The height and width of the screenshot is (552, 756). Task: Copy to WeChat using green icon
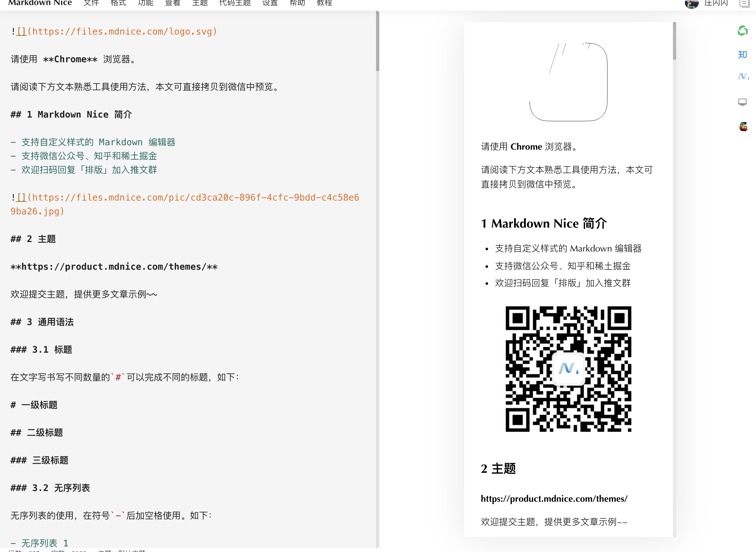click(x=742, y=31)
